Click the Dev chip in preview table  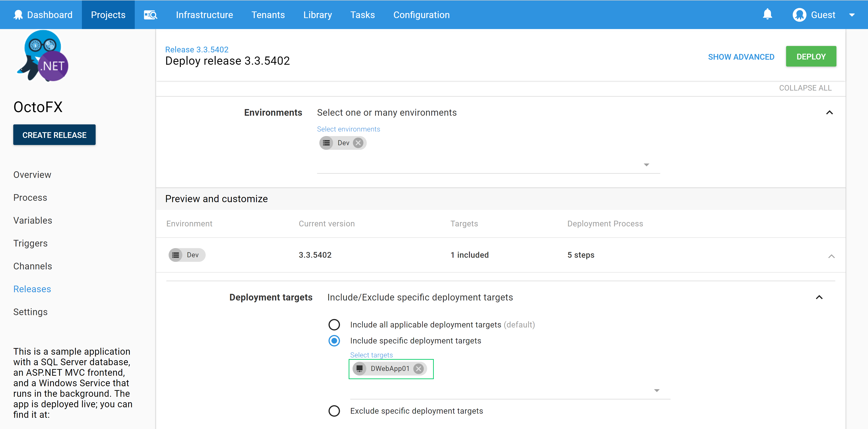click(x=187, y=255)
